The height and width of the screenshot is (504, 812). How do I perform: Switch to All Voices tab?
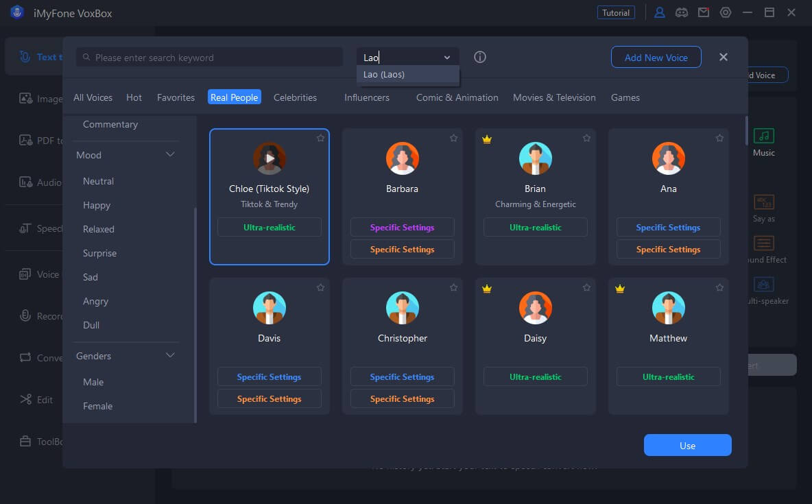click(93, 97)
